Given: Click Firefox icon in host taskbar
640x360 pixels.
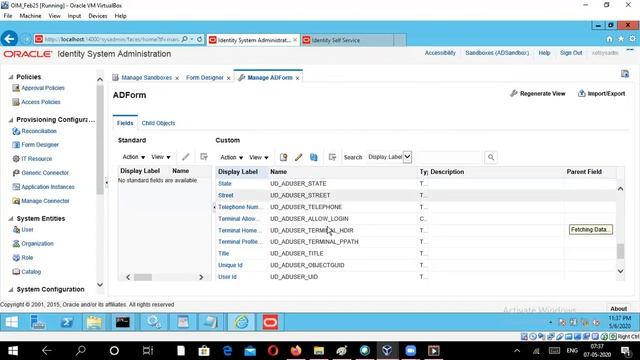Looking at the screenshot, I should click(x=296, y=351).
